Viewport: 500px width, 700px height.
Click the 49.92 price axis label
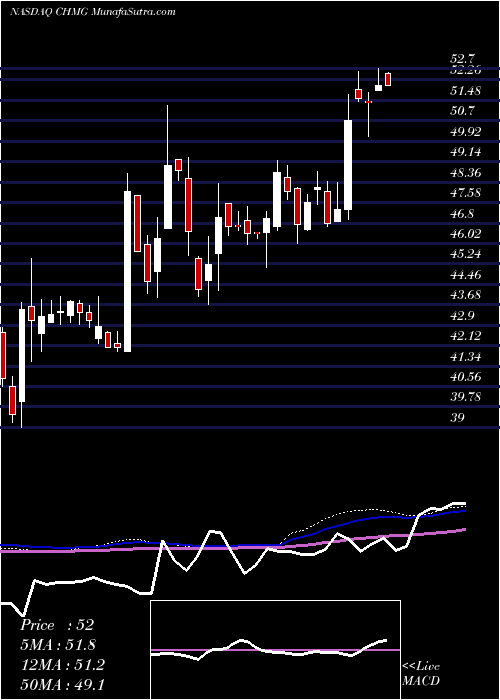(466, 132)
